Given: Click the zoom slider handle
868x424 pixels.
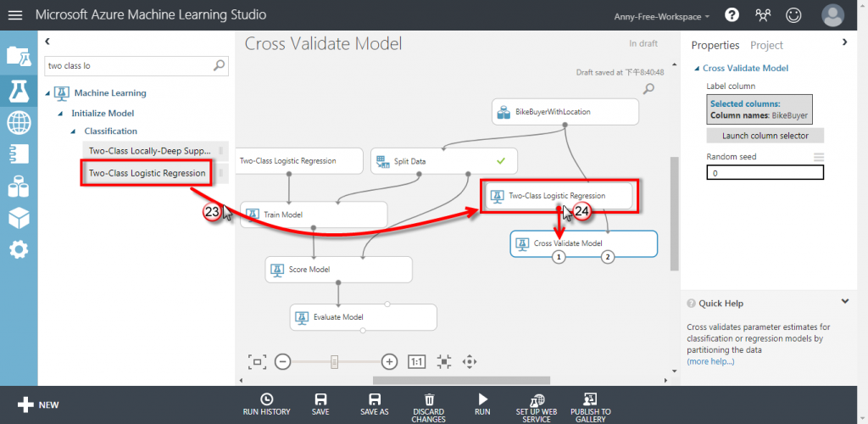Looking at the screenshot, I should pyautogui.click(x=334, y=362).
